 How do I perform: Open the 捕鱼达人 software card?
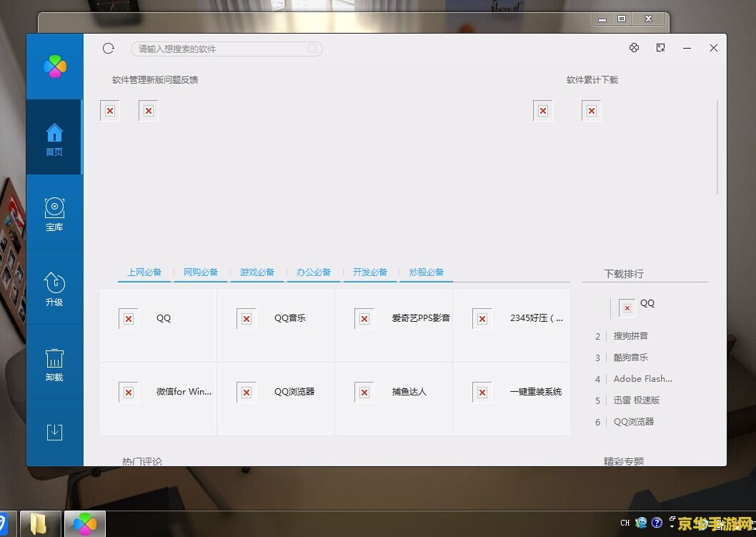394,399
